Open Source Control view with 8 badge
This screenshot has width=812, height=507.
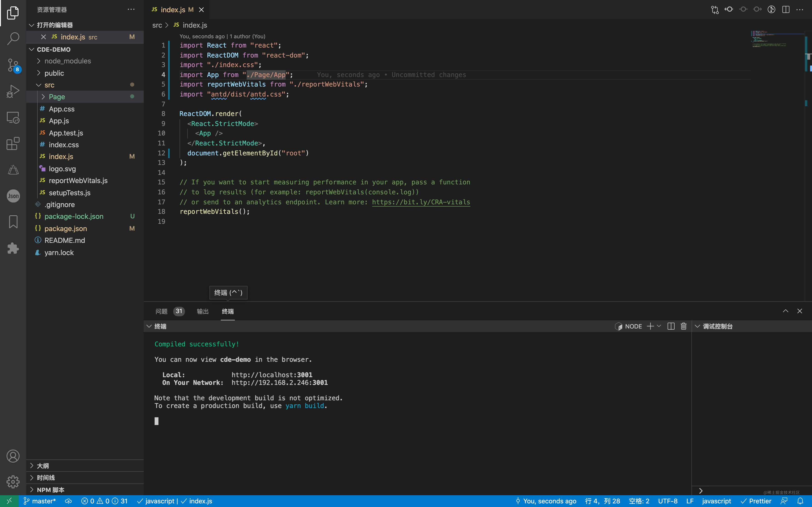pyautogui.click(x=13, y=65)
